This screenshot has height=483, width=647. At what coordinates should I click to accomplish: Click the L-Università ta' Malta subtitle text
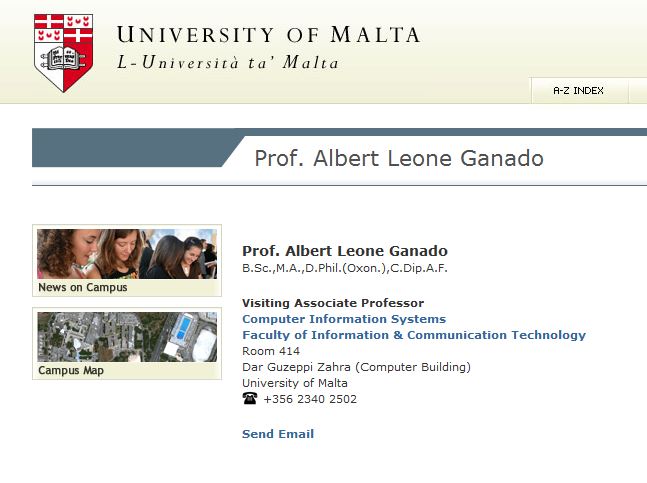coord(228,63)
